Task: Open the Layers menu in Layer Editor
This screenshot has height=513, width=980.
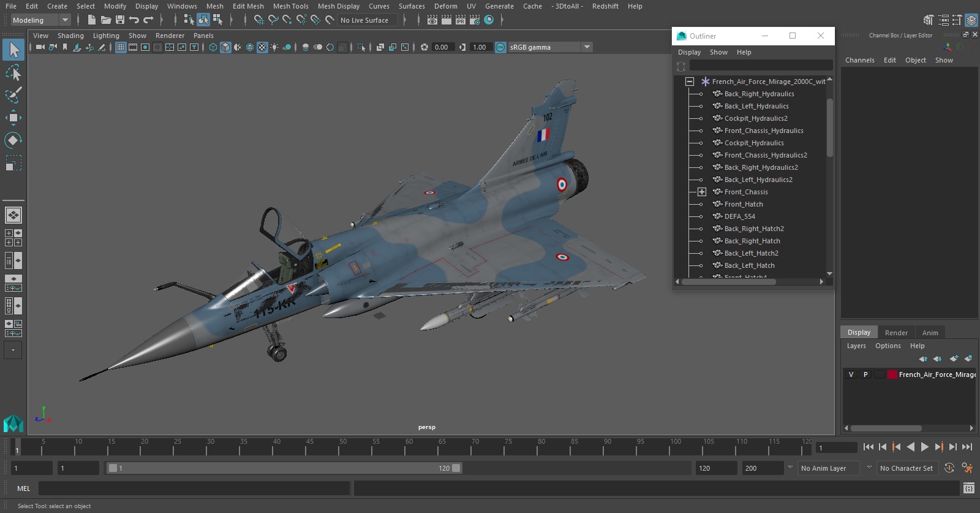Action: click(x=856, y=346)
